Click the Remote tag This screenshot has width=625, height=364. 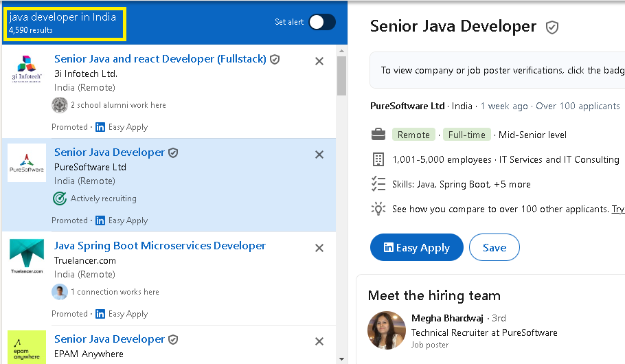[x=413, y=135]
